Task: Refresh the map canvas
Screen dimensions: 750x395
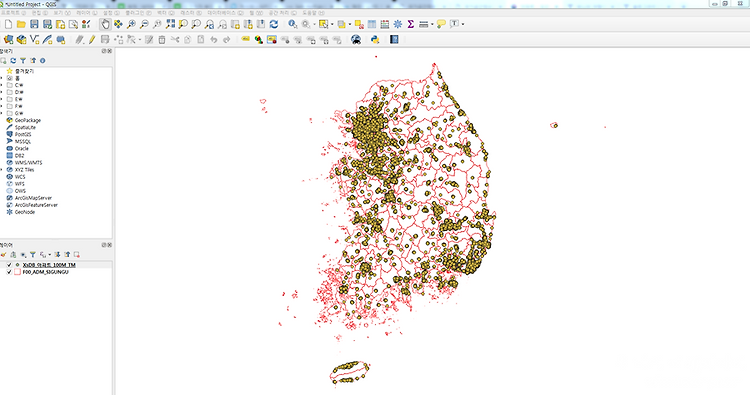Action: tap(274, 24)
